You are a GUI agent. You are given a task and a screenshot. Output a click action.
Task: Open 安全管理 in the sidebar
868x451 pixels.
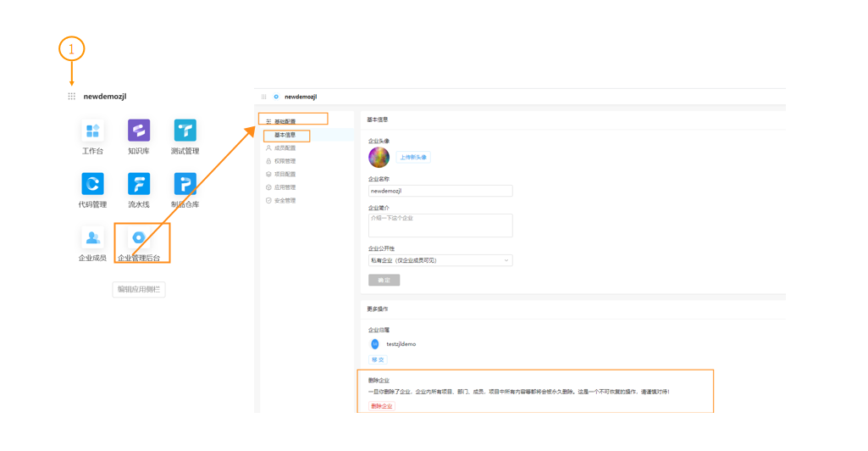[x=285, y=201]
